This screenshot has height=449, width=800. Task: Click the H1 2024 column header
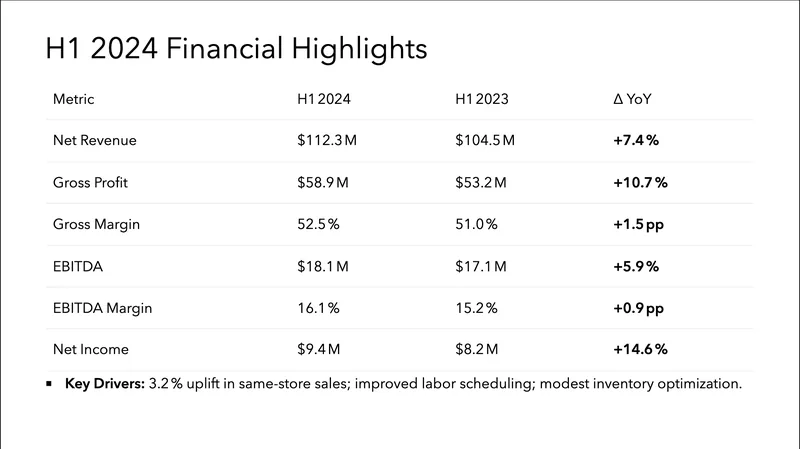(x=323, y=100)
